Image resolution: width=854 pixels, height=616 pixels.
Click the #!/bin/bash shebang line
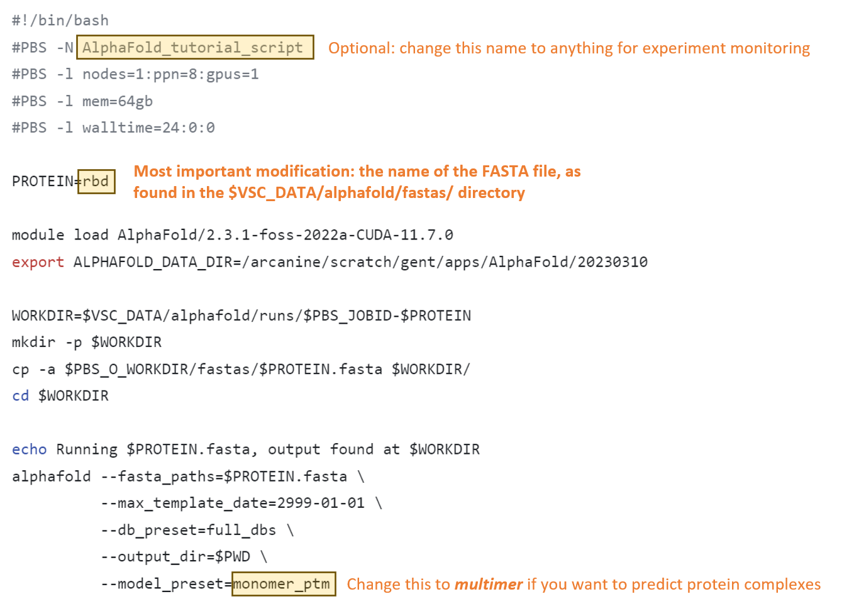[60, 21]
